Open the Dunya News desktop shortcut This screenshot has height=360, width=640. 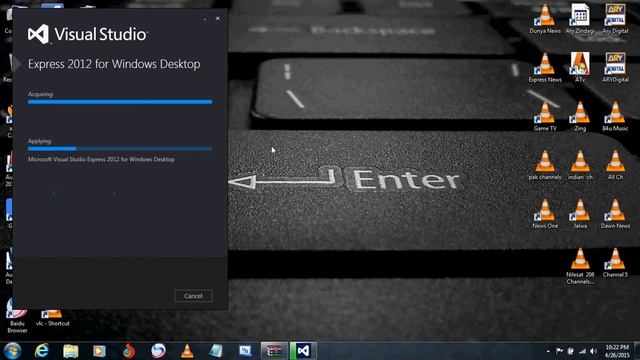pos(545,19)
